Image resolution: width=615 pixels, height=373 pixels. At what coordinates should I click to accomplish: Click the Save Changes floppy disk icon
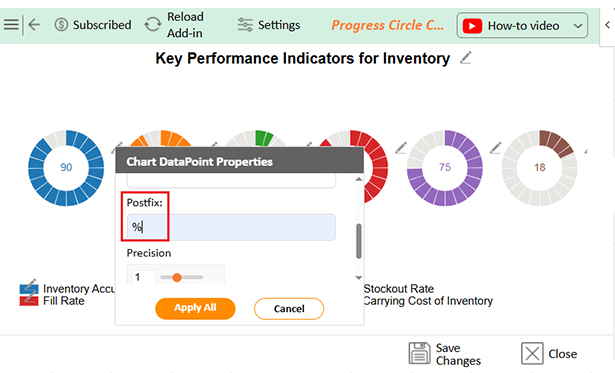pyautogui.click(x=419, y=353)
